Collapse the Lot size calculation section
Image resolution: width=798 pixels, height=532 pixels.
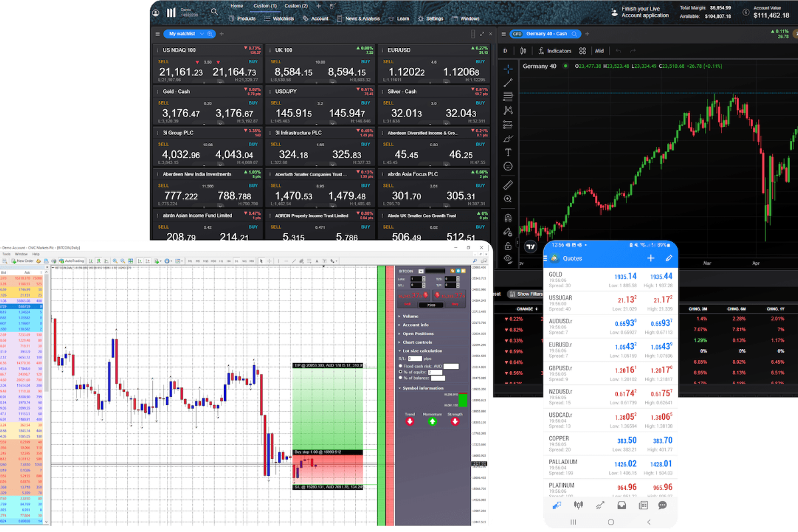pyautogui.click(x=420, y=350)
